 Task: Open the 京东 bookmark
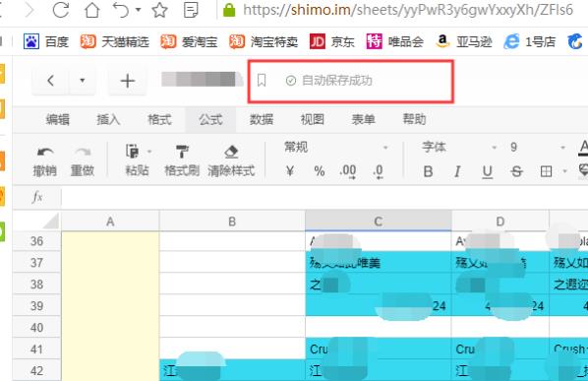click(x=332, y=41)
